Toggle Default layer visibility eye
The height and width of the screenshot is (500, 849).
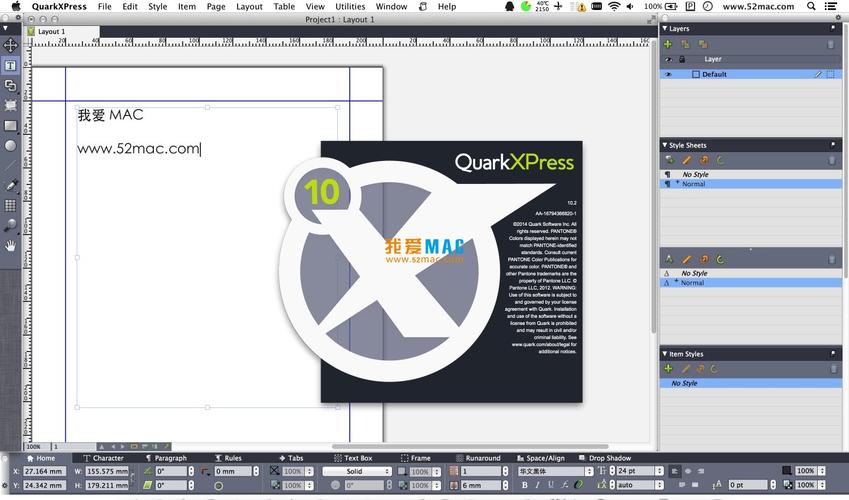coord(668,74)
